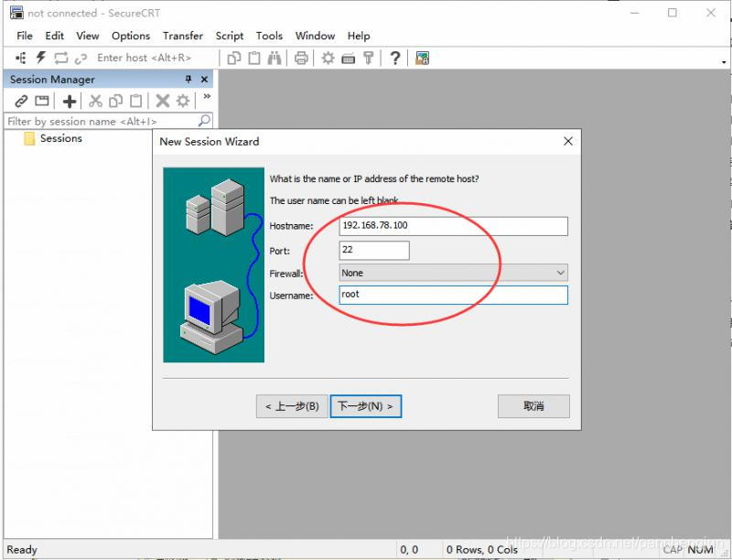This screenshot has width=732, height=560.
Task: Click Connect in Tab icon in Session Manager
Action: point(42,101)
